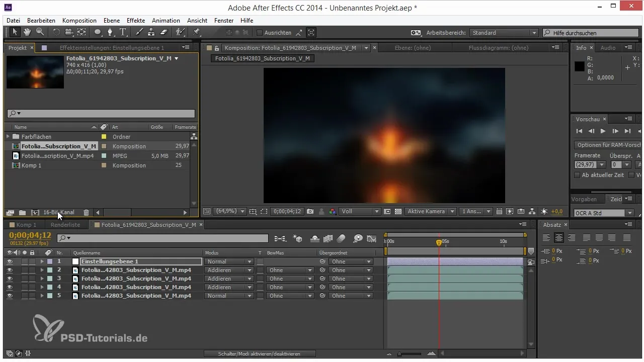
Task: Select the Brush tool
Action: tap(138, 32)
